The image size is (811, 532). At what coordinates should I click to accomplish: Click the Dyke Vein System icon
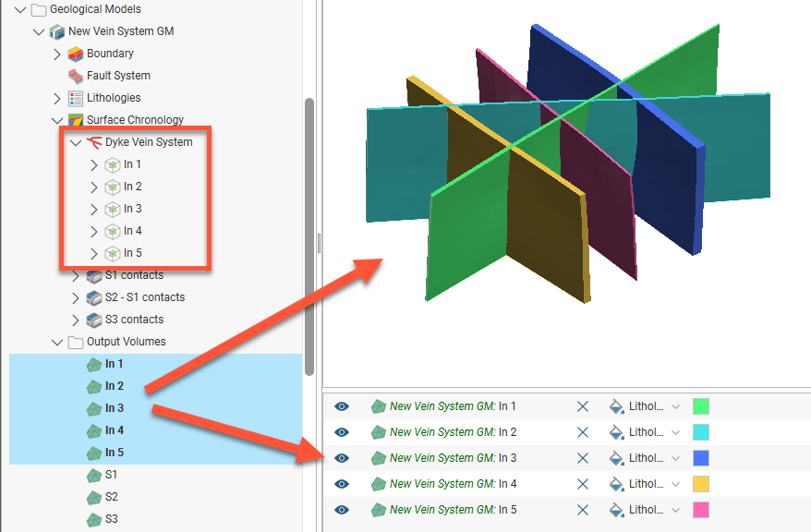tap(93, 142)
